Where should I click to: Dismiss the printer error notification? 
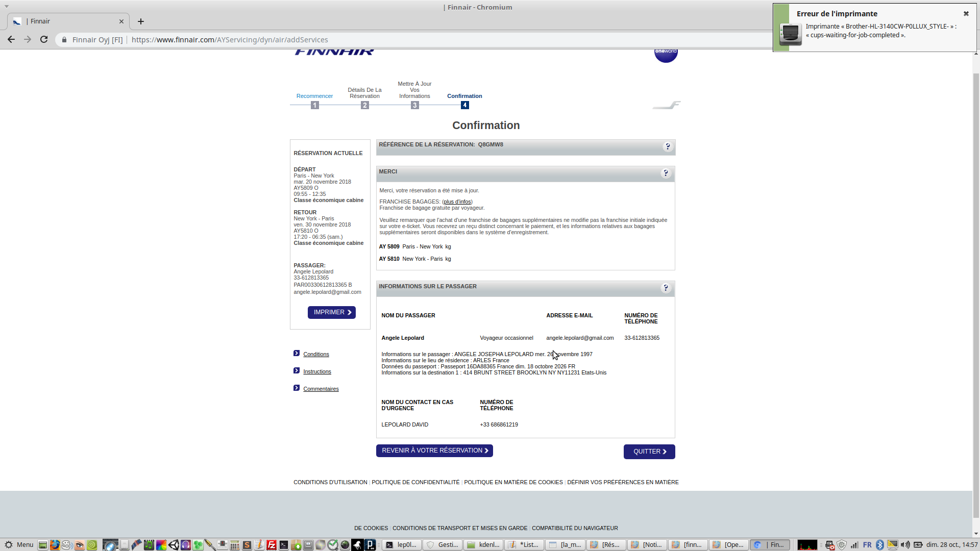(x=966, y=14)
